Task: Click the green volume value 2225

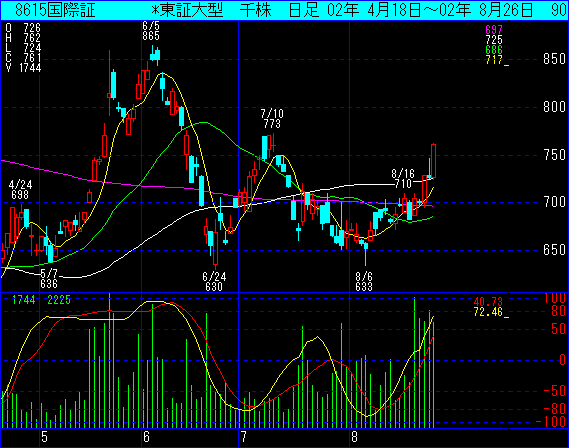Action: pos(59,300)
